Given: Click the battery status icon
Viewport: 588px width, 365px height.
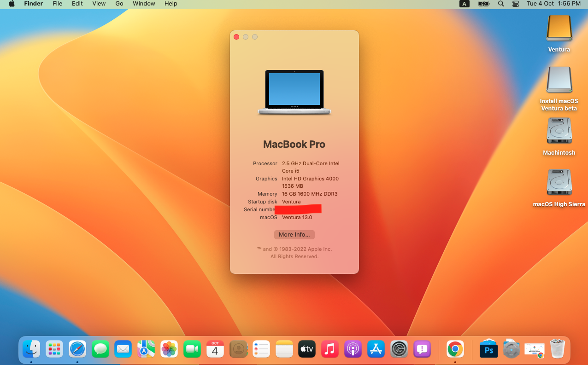Looking at the screenshot, I should point(484,4).
